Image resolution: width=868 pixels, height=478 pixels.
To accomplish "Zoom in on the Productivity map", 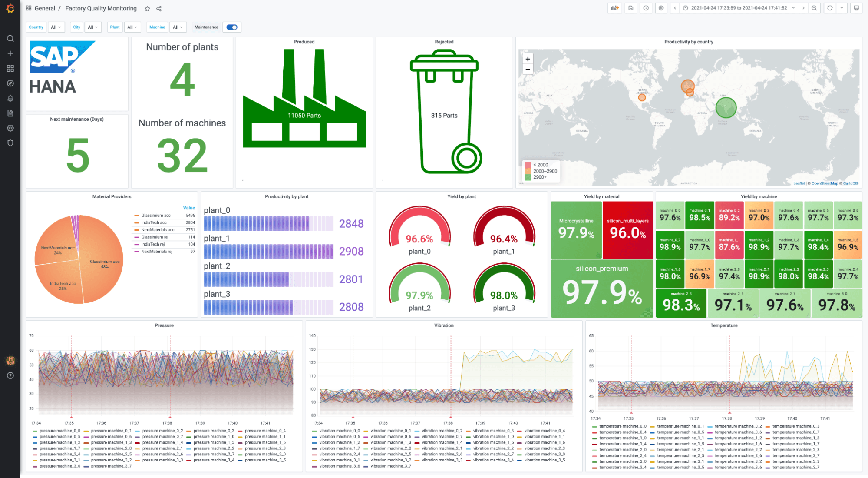I will (x=527, y=58).
